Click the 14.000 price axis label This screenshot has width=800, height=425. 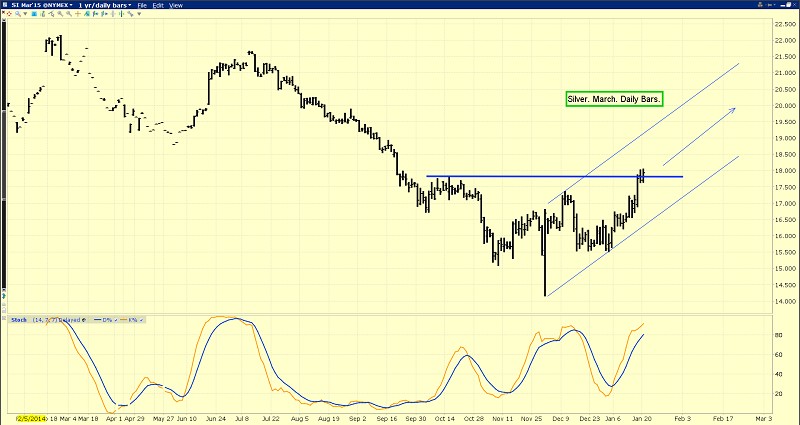785,302
